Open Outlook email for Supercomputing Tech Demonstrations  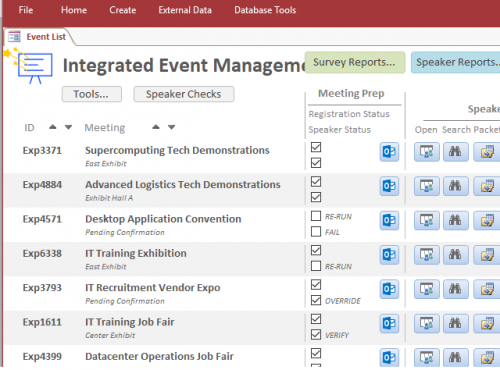tap(389, 152)
